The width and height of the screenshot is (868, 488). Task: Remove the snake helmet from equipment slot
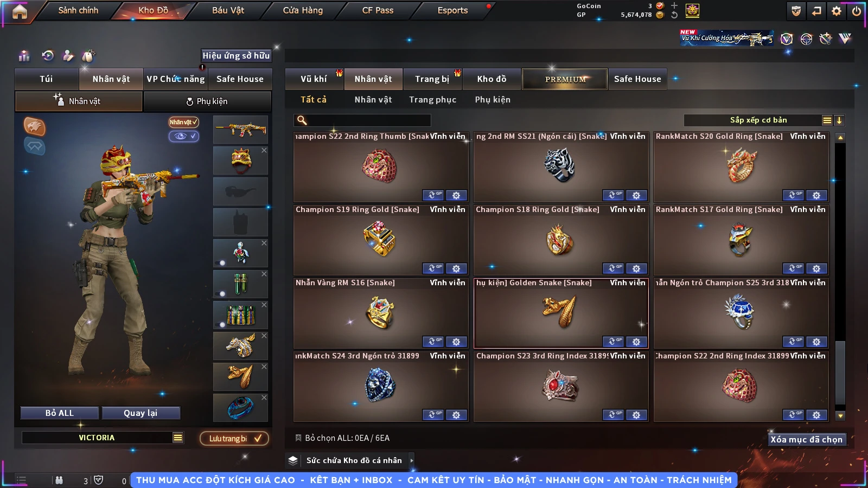[x=264, y=150]
